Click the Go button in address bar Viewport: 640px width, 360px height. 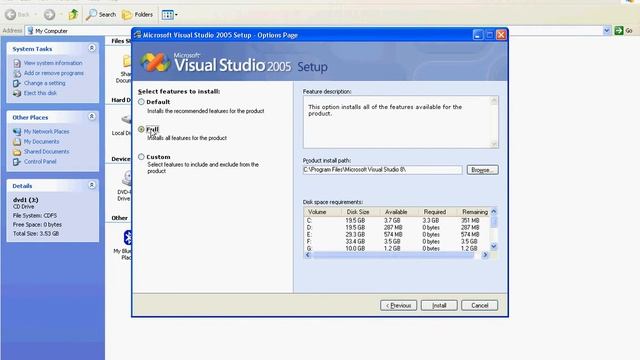(624, 31)
